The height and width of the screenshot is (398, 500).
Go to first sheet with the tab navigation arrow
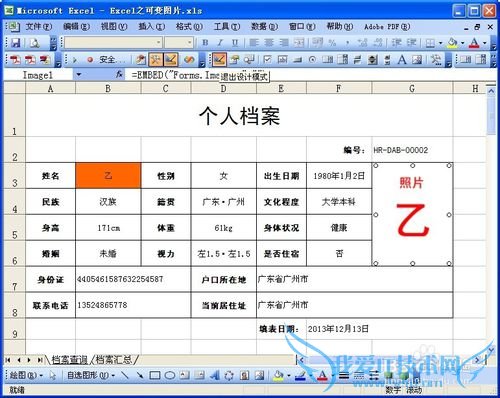point(8,360)
